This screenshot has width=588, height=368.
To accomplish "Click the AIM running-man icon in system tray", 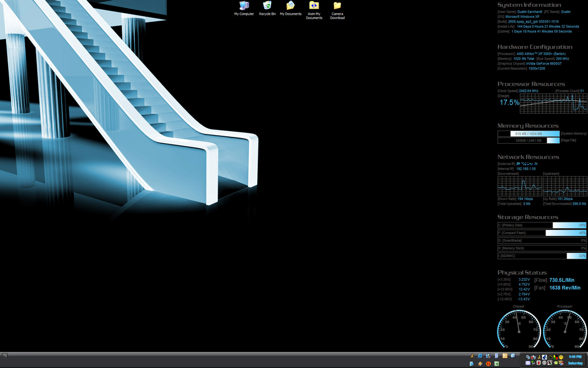I will point(539,357).
